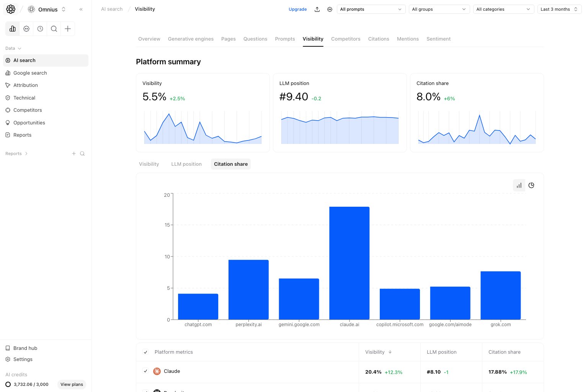Click the Claude logo in metrics table
This screenshot has width=588, height=392.
coord(157,371)
